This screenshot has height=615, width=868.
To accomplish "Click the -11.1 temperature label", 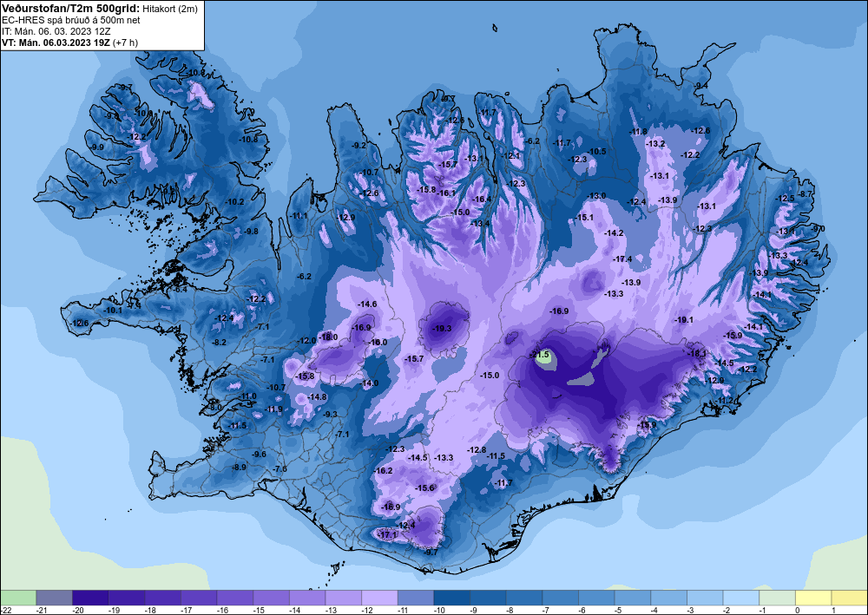I will click(x=298, y=216).
